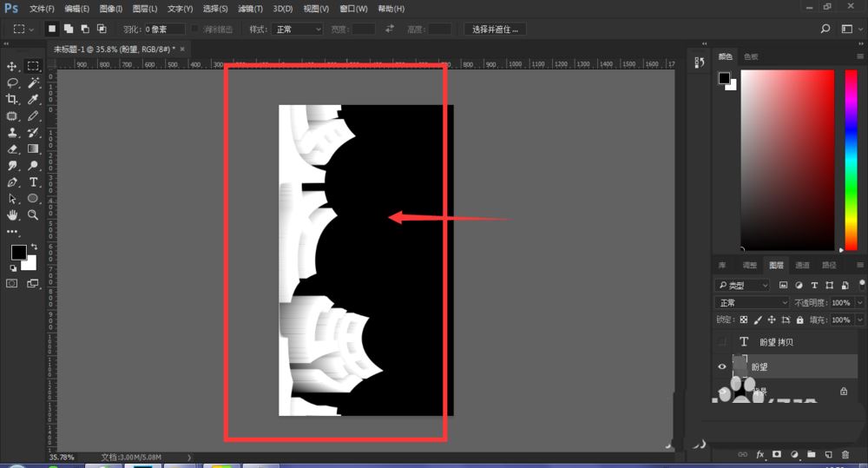The height and width of the screenshot is (468, 868).
Task: Click the foreground color swatch in toolbar
Action: click(x=18, y=253)
